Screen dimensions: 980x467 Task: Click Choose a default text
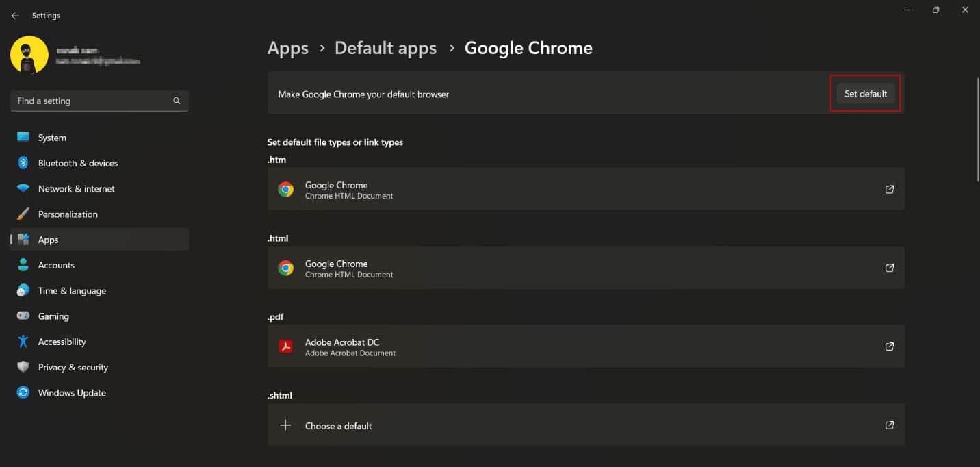338,426
